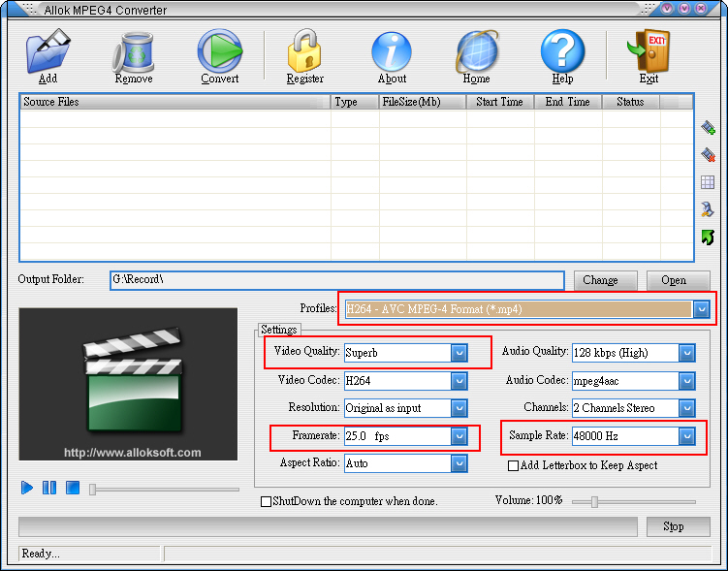The width and height of the screenshot is (728, 571).
Task: Click the green arrow side icon
Action: tap(708, 237)
